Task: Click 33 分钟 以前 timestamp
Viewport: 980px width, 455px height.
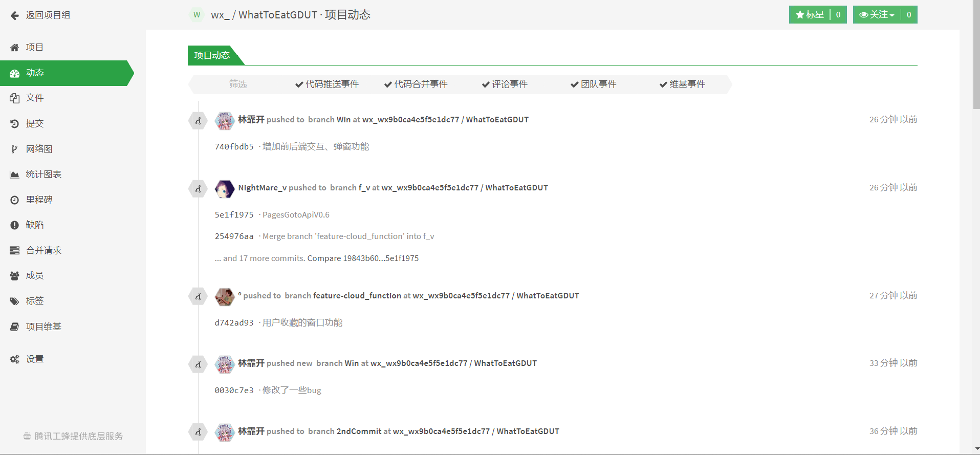Action: point(893,363)
